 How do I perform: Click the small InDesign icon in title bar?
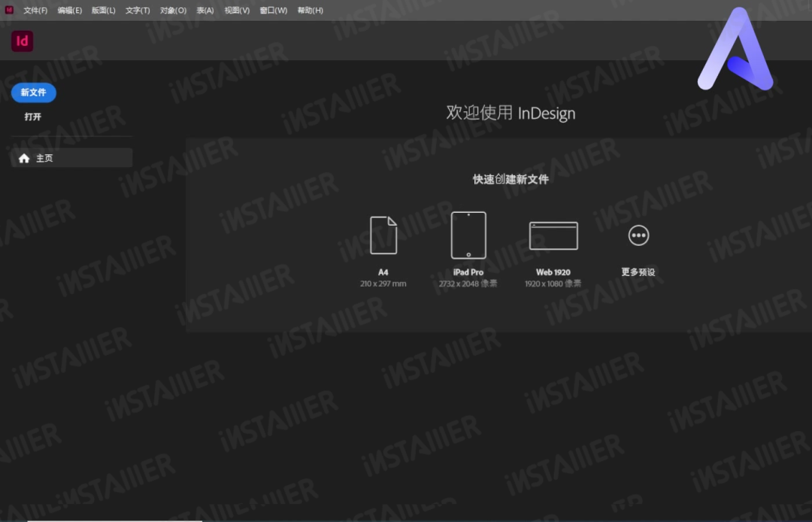pyautogui.click(x=9, y=10)
